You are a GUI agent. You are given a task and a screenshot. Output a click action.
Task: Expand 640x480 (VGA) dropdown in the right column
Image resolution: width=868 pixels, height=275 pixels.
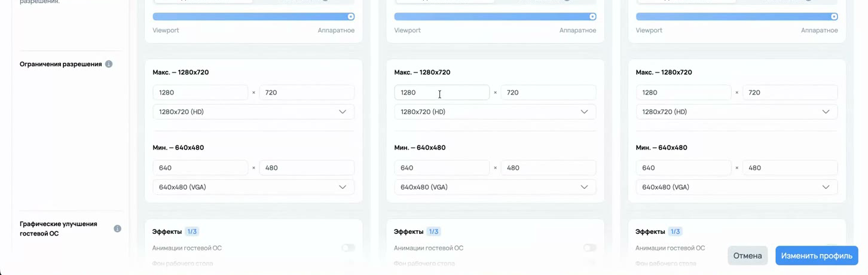736,187
